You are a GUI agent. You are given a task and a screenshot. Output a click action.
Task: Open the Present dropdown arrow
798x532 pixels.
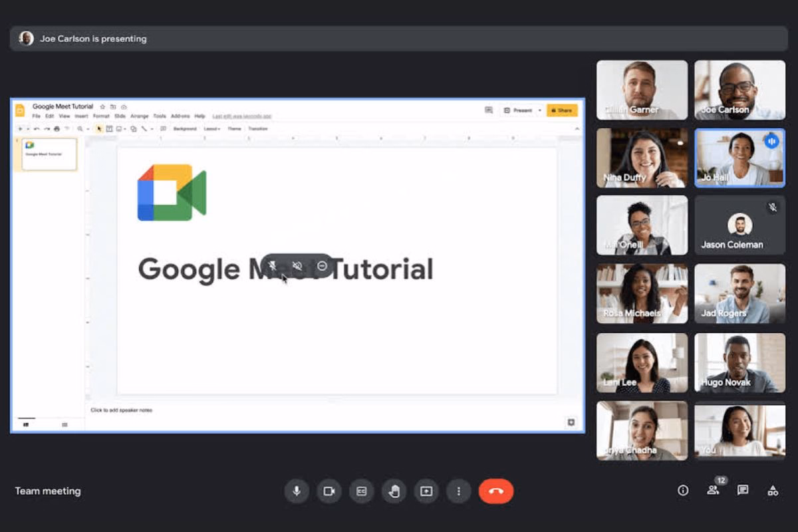[539, 110]
